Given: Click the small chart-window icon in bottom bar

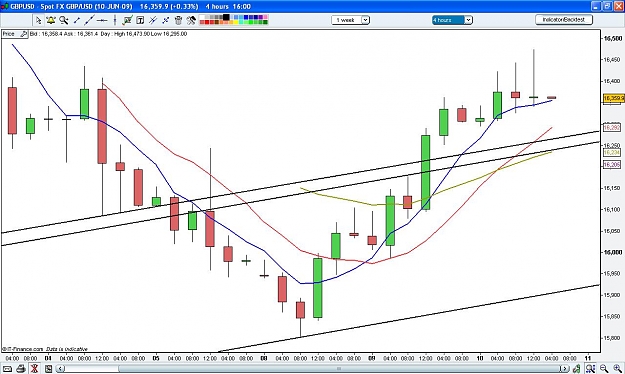Looking at the screenshot, I should pos(48,369).
